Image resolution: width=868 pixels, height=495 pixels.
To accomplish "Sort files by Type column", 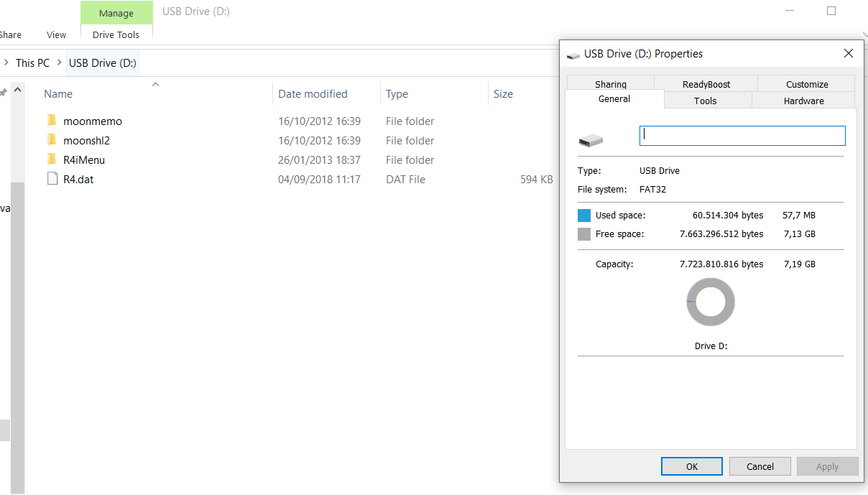I will pyautogui.click(x=397, y=94).
